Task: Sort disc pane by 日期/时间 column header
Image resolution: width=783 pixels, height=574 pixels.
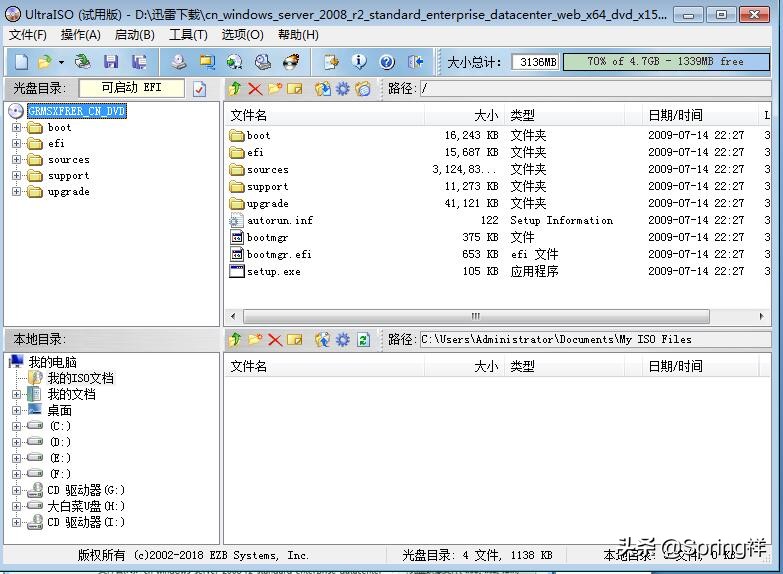Action: pyautogui.click(x=700, y=115)
